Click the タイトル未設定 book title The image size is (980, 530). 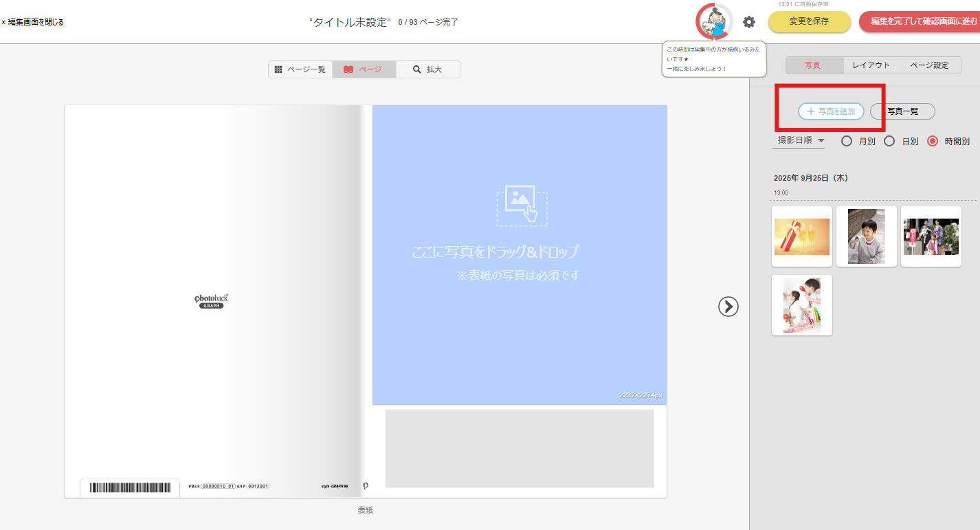pyautogui.click(x=350, y=22)
